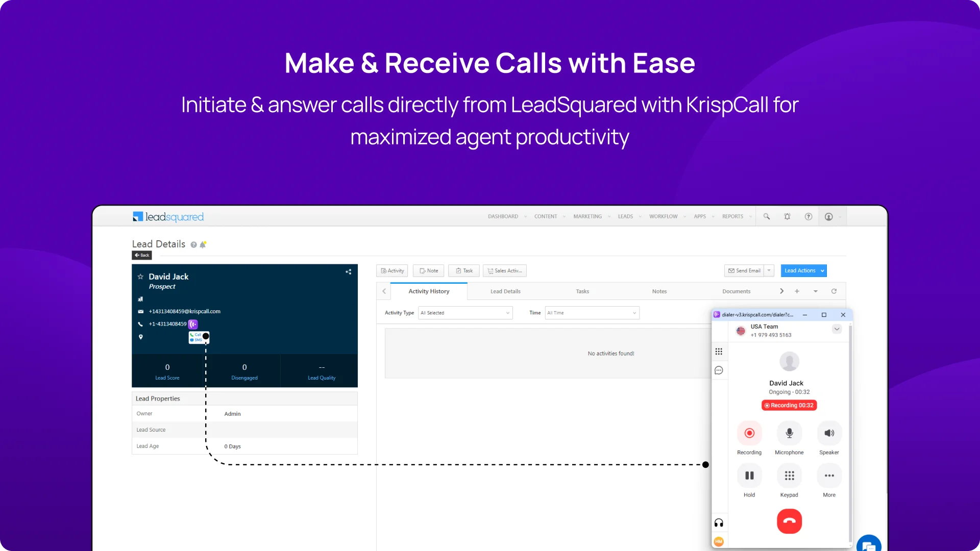Screen dimensions: 980x551
Task: Click the purple KrispCall icon beside phone number
Action: [193, 324]
